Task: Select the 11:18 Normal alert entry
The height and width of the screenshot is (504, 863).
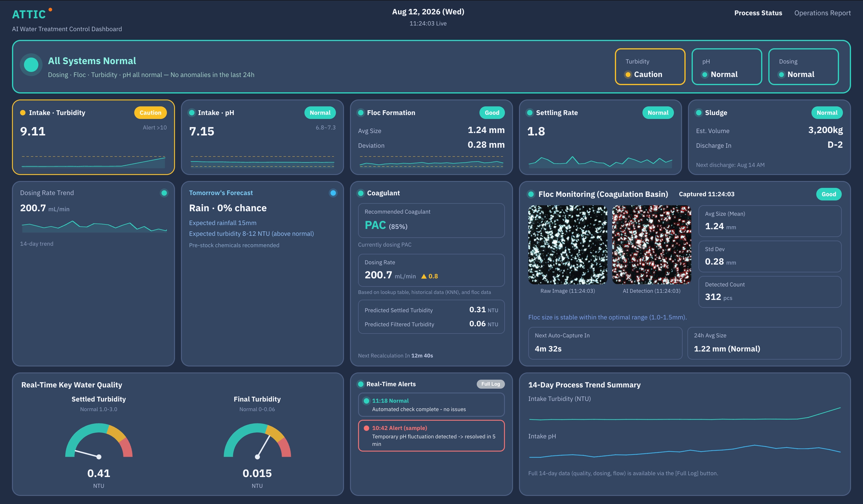Action: [x=431, y=405]
